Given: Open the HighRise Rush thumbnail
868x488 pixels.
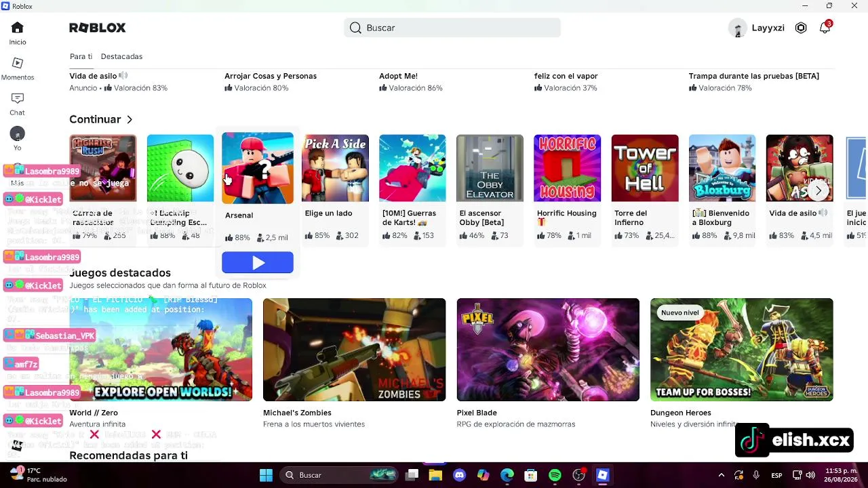Looking at the screenshot, I should [102, 168].
